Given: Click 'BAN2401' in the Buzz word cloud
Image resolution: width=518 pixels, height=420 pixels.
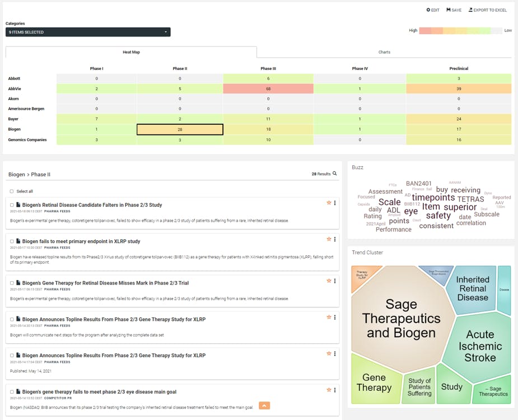Looking at the screenshot, I should click(418, 183).
